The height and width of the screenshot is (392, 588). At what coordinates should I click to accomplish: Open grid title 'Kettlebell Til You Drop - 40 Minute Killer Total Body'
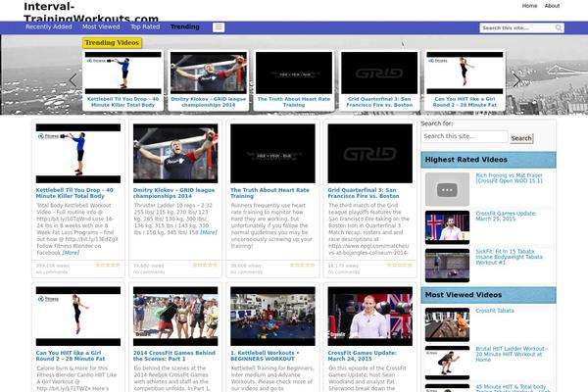(x=74, y=193)
